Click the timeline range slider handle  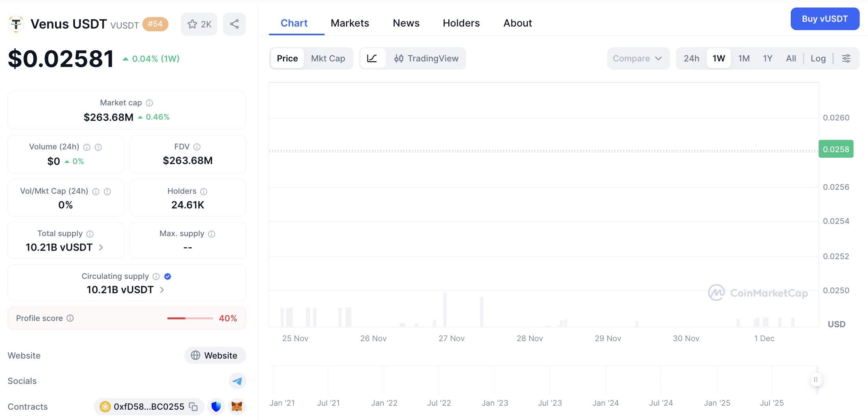click(816, 380)
